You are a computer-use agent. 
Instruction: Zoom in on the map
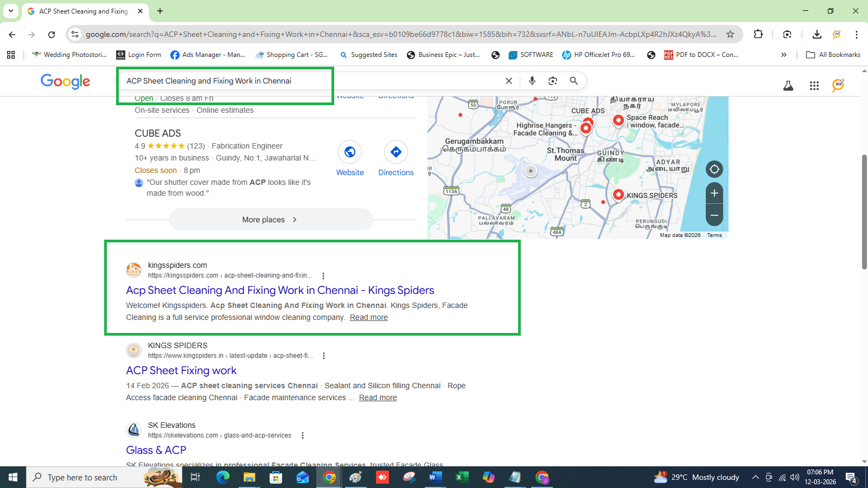pyautogui.click(x=714, y=193)
